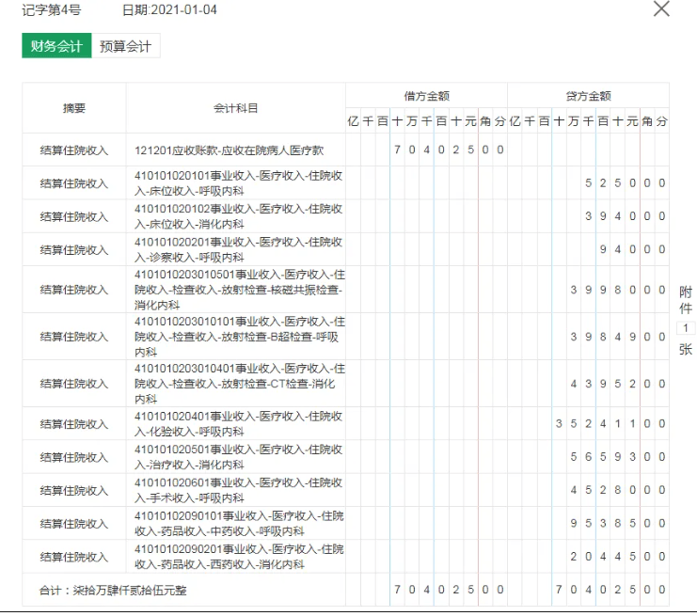Click the 贷方金额 column header
This screenshot has width=697, height=616.
click(x=588, y=96)
